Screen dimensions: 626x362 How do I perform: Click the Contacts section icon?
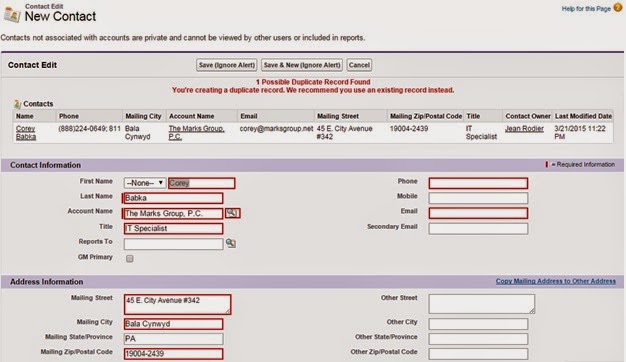click(17, 104)
